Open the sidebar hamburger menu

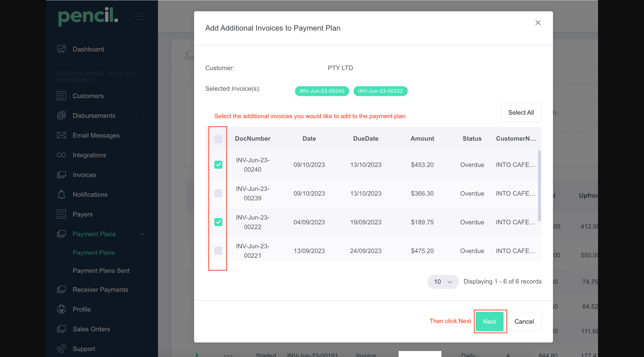139,16
